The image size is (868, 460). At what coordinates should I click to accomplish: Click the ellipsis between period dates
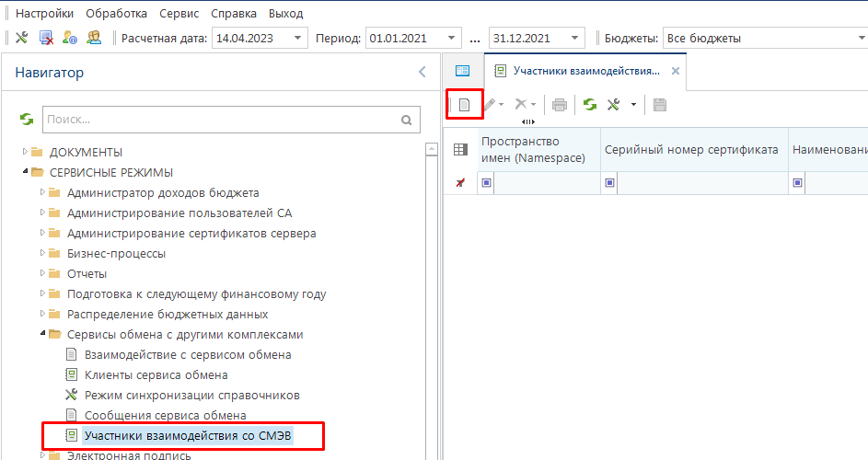(x=475, y=40)
